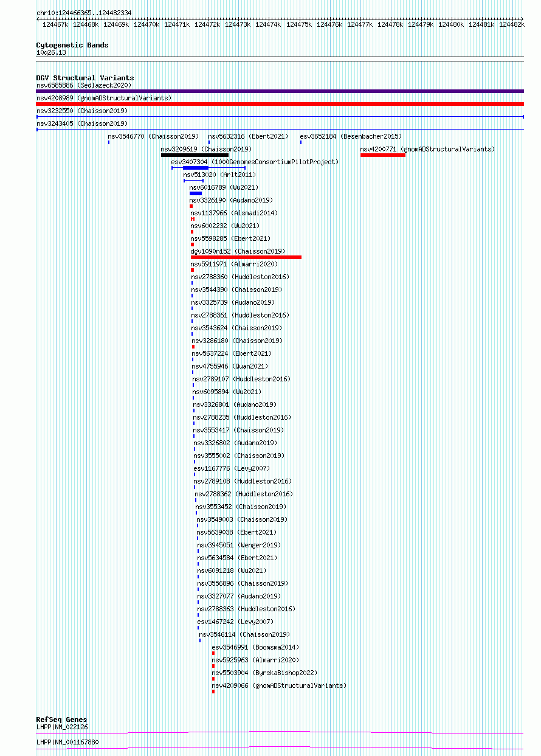Screen dimensions: 541x756
Task: Select the purple nsv6585886 variant bar
Action: click(280, 91)
